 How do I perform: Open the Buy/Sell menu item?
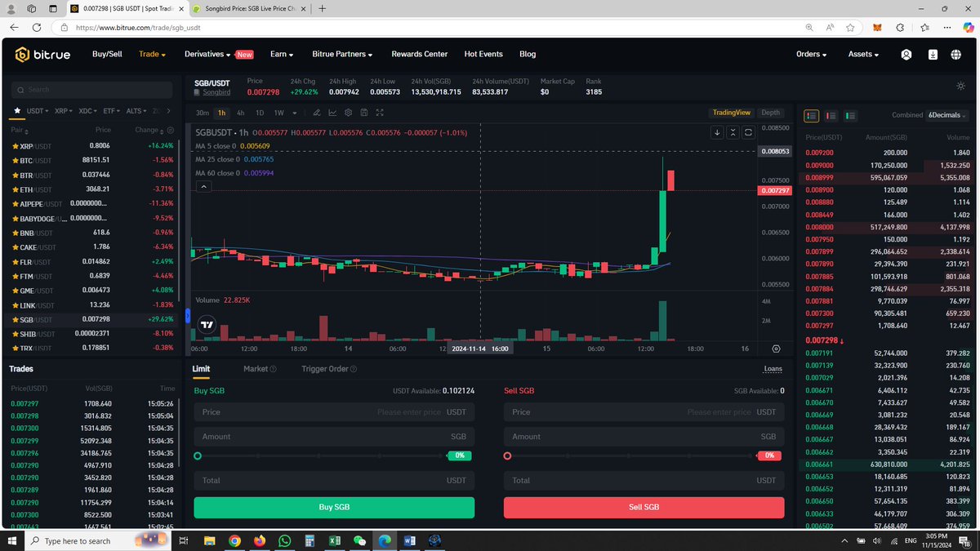point(107,54)
